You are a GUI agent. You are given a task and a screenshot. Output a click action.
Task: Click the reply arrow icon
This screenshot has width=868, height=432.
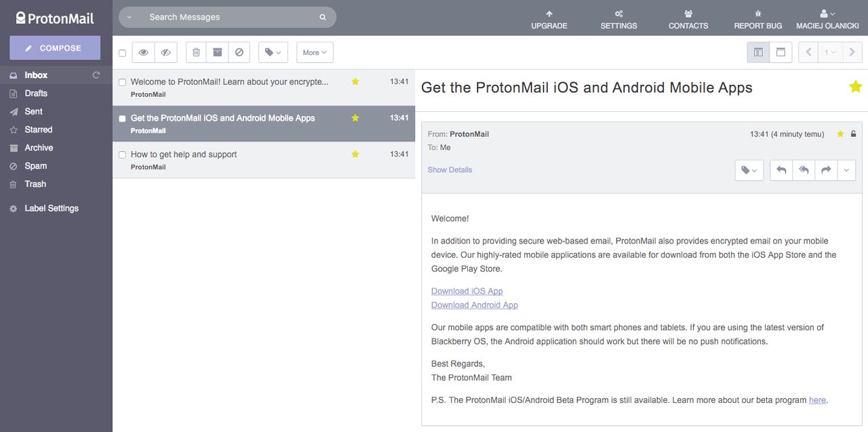[781, 170]
